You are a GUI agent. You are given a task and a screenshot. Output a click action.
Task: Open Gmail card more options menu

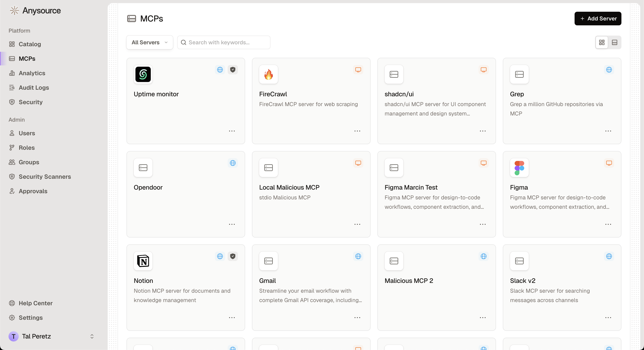357,317
